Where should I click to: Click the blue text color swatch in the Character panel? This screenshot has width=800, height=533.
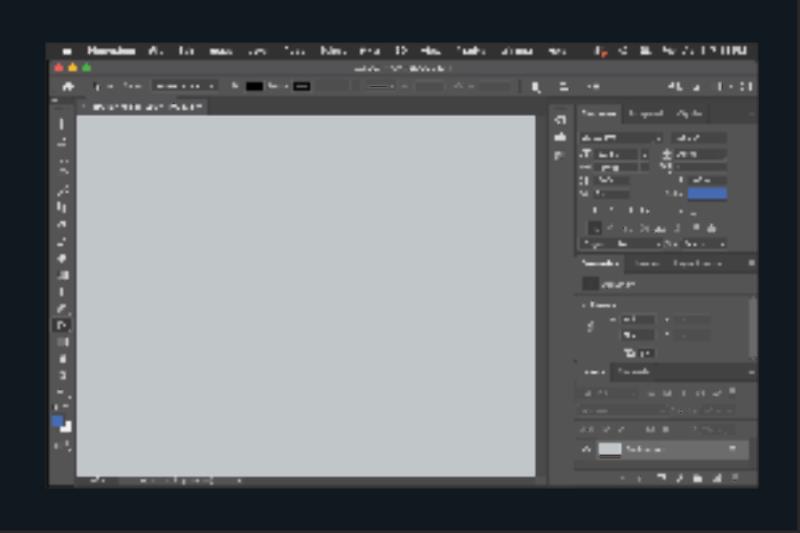point(707,193)
